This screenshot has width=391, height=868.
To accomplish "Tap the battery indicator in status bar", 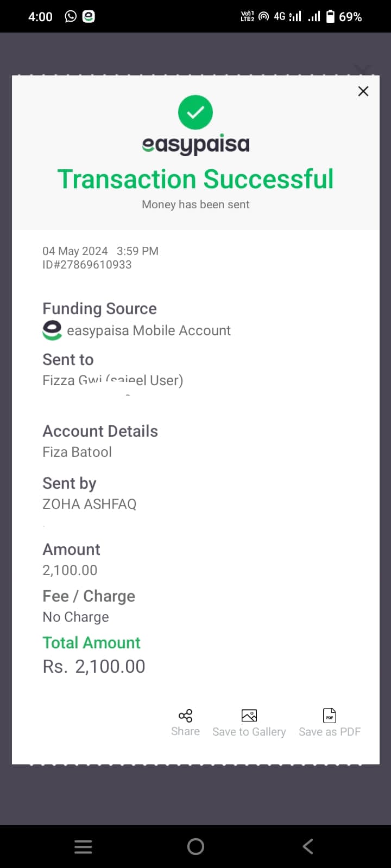I will tap(331, 16).
